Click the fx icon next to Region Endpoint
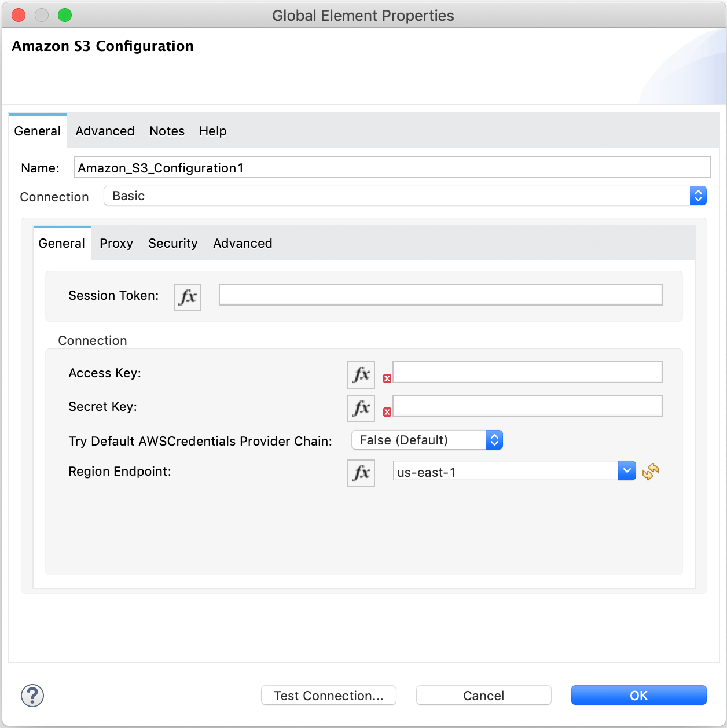 (x=361, y=473)
